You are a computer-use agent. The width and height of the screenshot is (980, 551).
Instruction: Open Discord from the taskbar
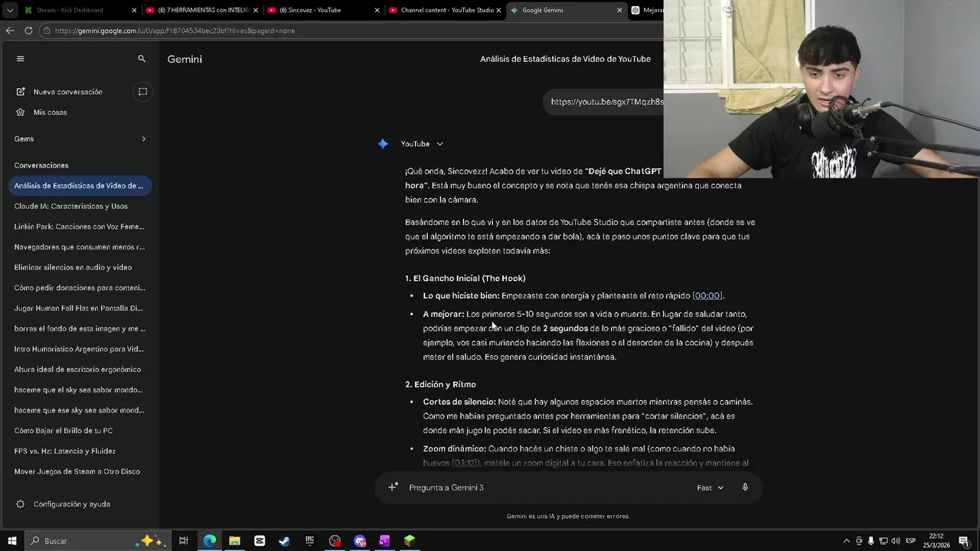pyautogui.click(x=360, y=541)
